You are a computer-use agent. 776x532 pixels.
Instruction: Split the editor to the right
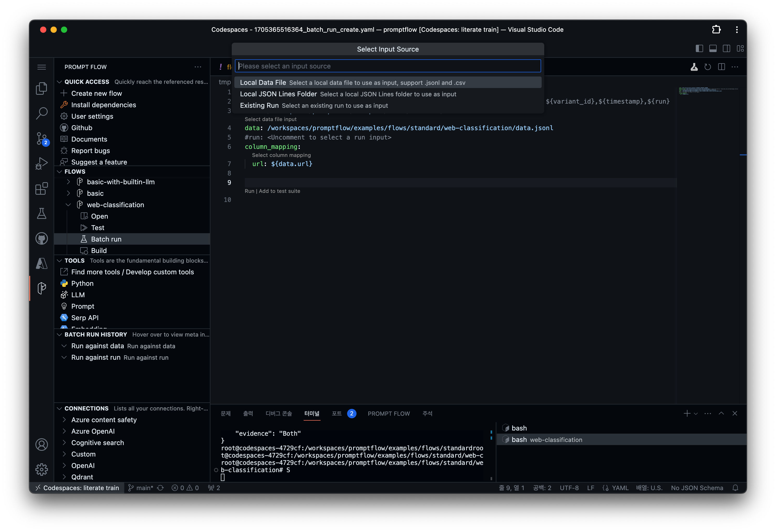coord(721,67)
